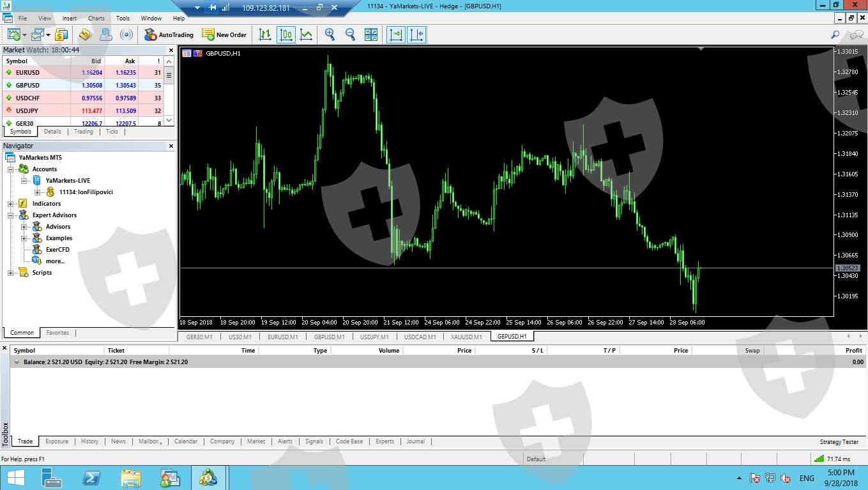The image size is (868, 490).
Task: Switch to the Ticks tab in Market Watch
Action: click(112, 132)
